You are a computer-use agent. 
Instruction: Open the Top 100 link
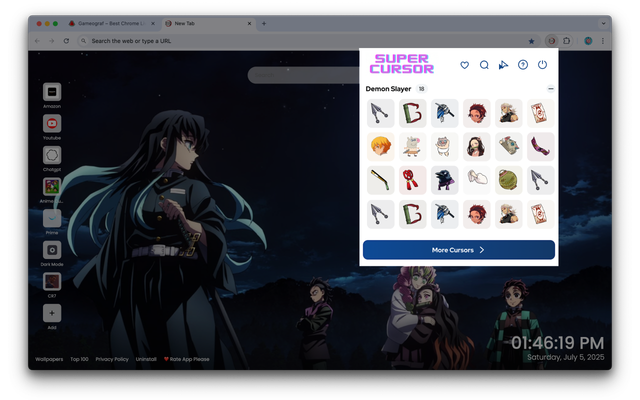pos(79,359)
